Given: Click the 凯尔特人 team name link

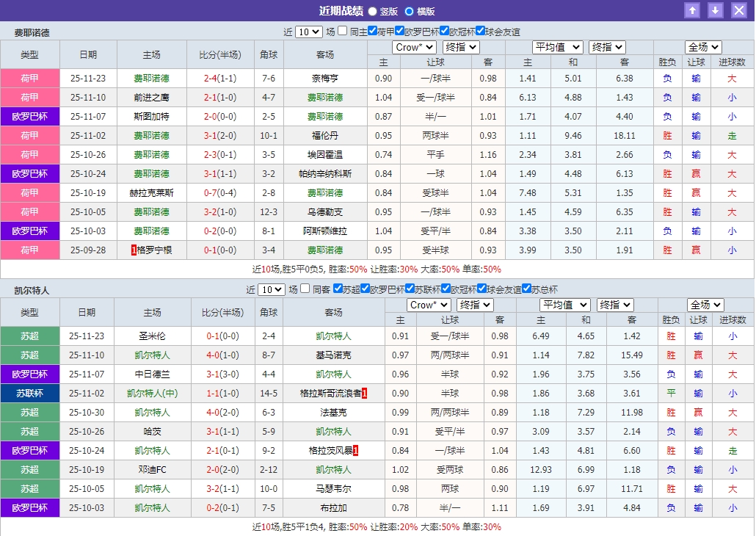Looking at the screenshot, I should (334, 336).
